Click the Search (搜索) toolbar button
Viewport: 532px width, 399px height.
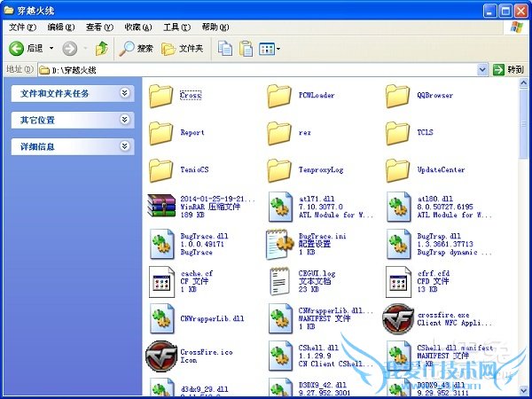(137, 48)
